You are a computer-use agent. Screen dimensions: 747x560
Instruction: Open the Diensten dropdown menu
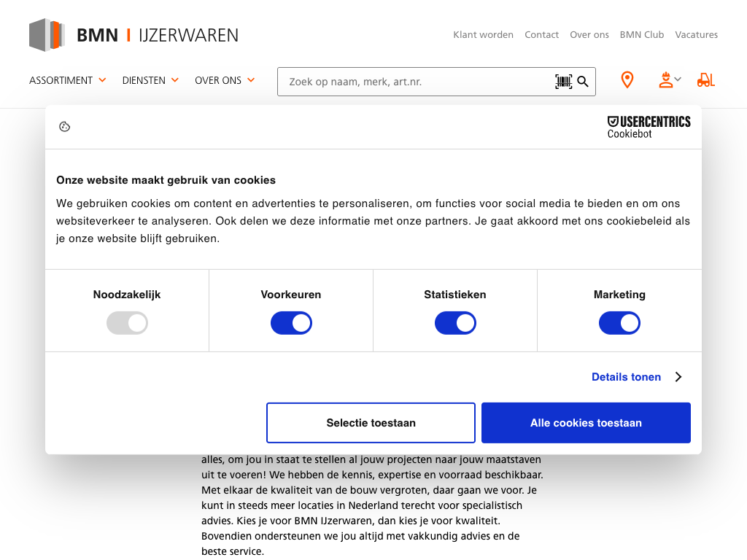tap(150, 80)
